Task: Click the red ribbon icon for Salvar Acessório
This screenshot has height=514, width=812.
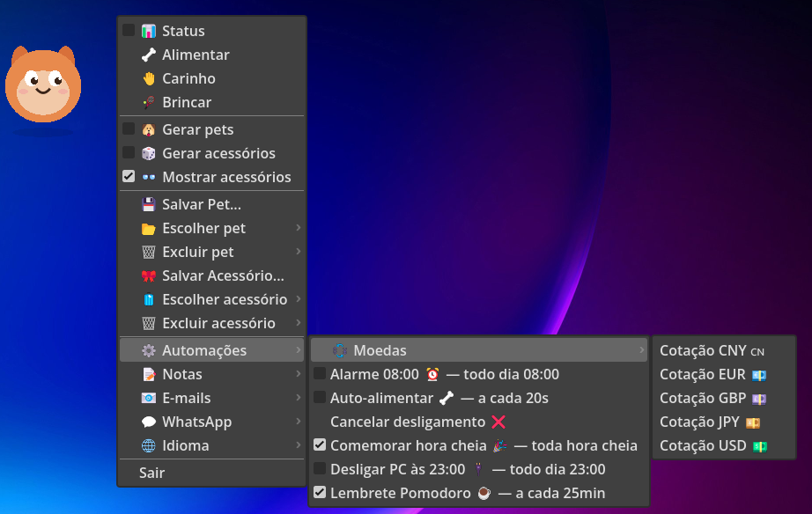Action: [x=149, y=275]
